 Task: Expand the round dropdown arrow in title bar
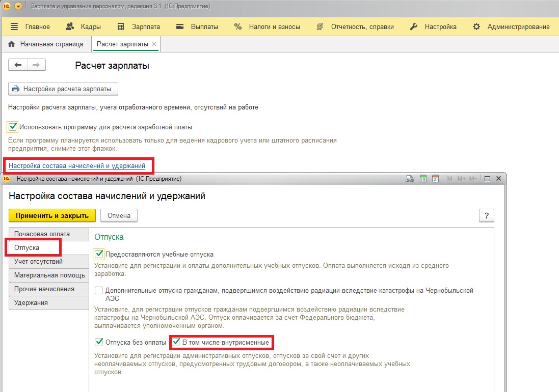(18, 6)
